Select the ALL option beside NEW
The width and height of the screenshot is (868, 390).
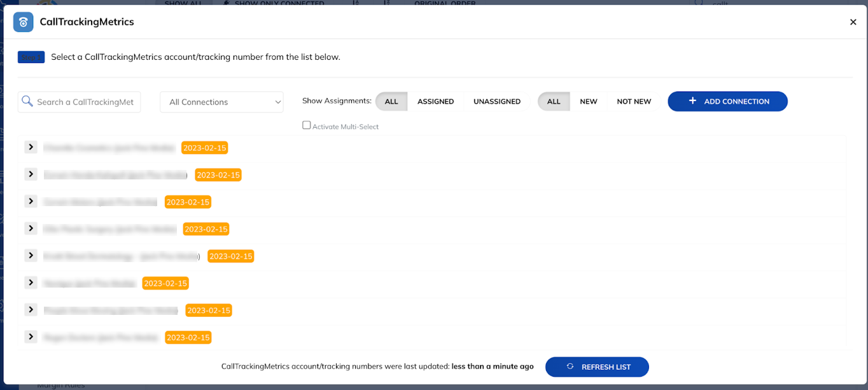point(554,101)
